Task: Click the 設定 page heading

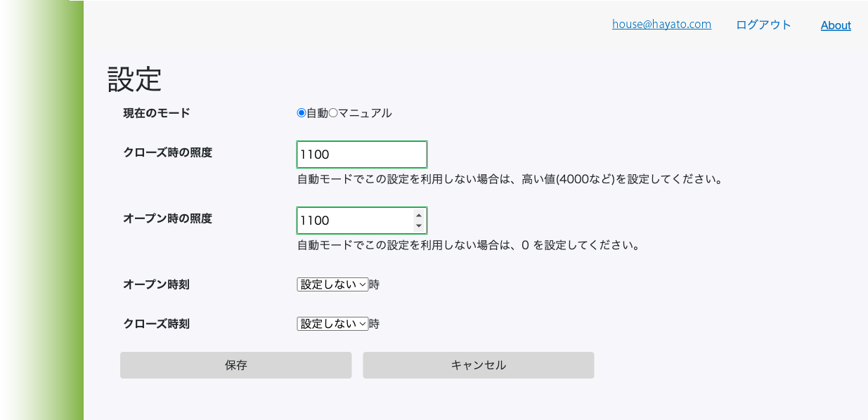Action: [135, 79]
